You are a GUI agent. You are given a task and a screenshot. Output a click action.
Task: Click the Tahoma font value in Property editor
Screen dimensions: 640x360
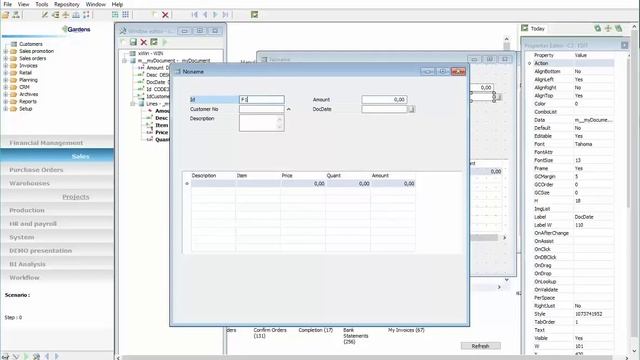[583, 144]
